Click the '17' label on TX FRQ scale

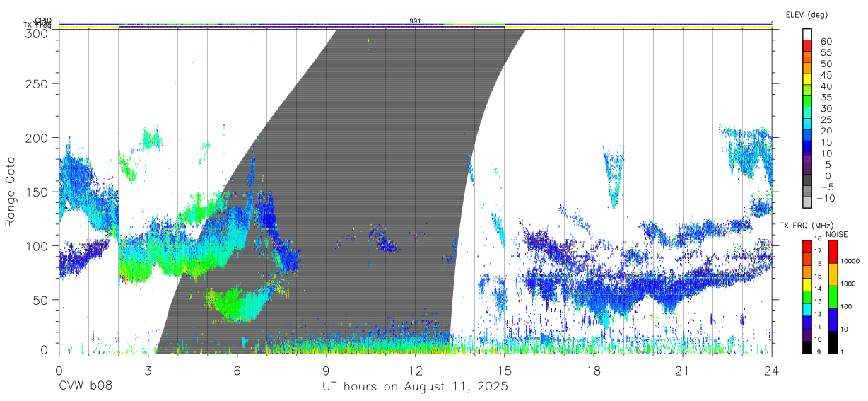819,251
